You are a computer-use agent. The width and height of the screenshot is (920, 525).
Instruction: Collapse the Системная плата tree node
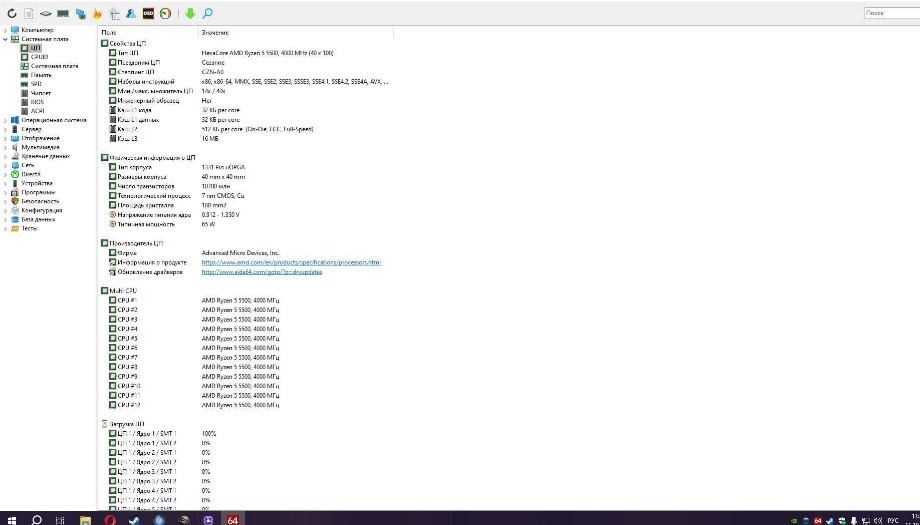pos(5,39)
